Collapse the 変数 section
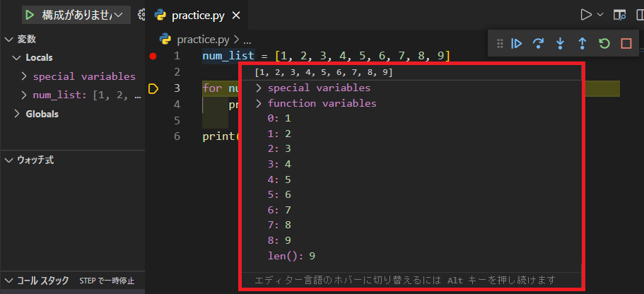This screenshot has height=294, width=644. pos(8,40)
